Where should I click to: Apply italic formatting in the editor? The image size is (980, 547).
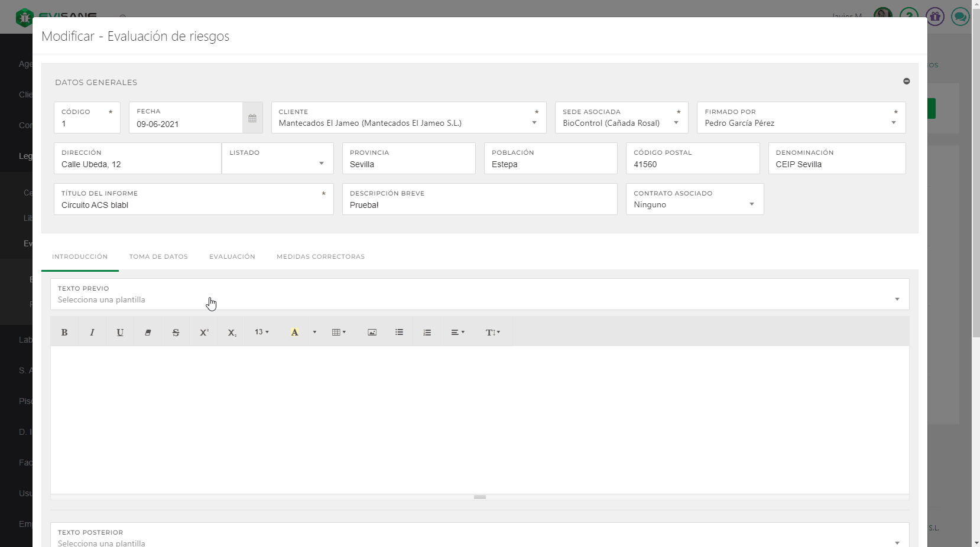click(x=92, y=333)
